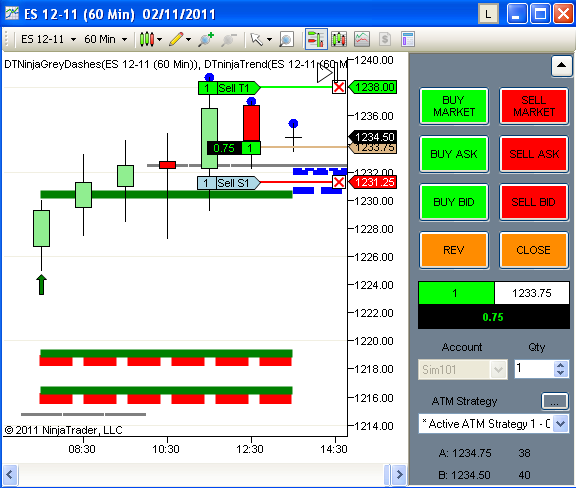This screenshot has width=576, height=488.
Task: Click the 0.75 profit display in panel
Action: pyautogui.click(x=494, y=317)
